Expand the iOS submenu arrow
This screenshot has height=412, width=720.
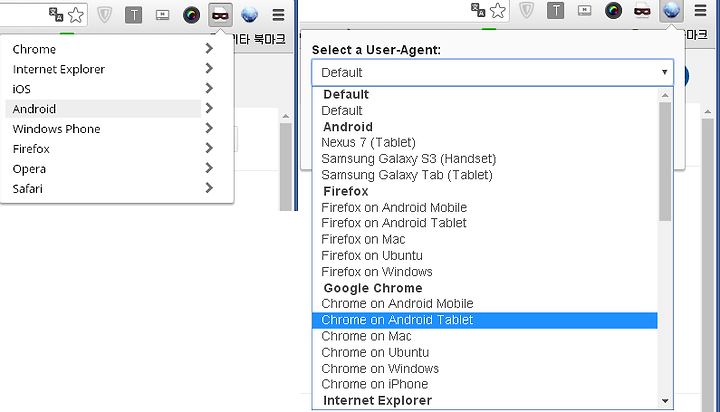click(209, 88)
